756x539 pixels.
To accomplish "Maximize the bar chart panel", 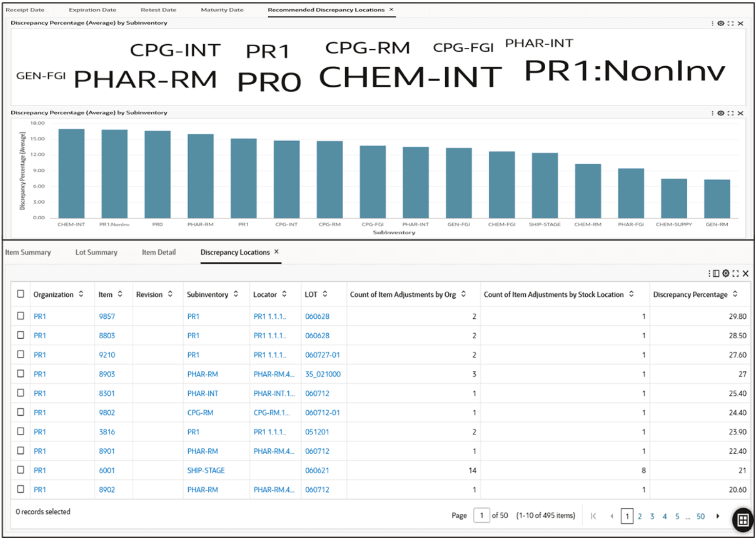I will 730,113.
